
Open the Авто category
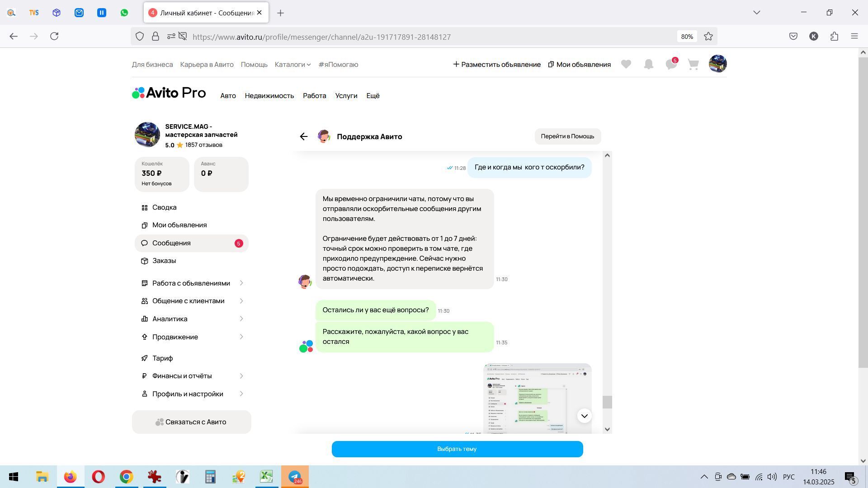[x=228, y=96]
